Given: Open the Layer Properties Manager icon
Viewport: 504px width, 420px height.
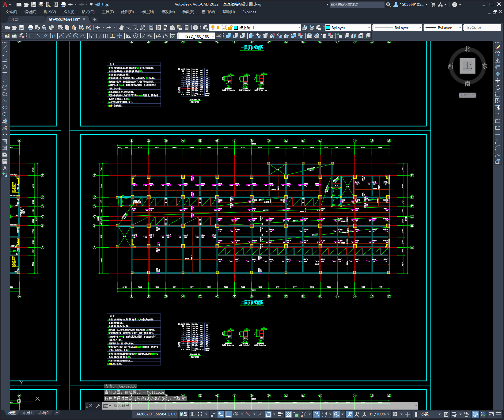Looking at the screenshot, I should click(206, 28).
